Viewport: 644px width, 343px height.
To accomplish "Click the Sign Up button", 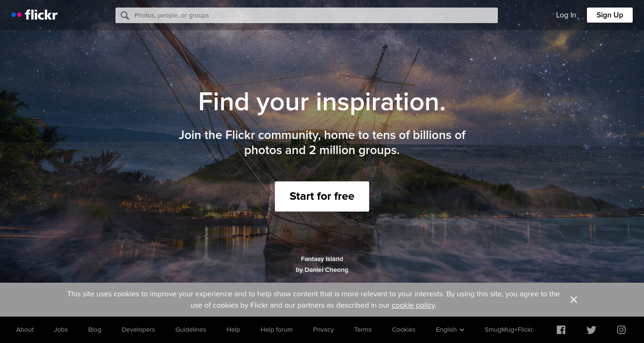I will click(610, 15).
